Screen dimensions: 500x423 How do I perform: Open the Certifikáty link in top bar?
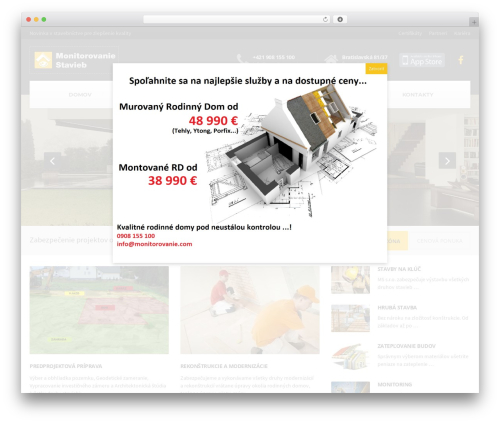[x=410, y=33]
